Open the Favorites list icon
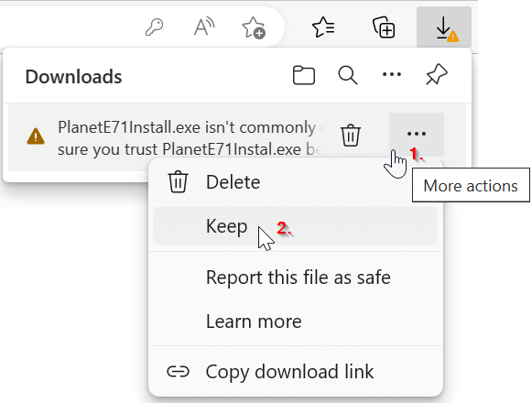Screen dimensions: 532x403 coord(323,27)
